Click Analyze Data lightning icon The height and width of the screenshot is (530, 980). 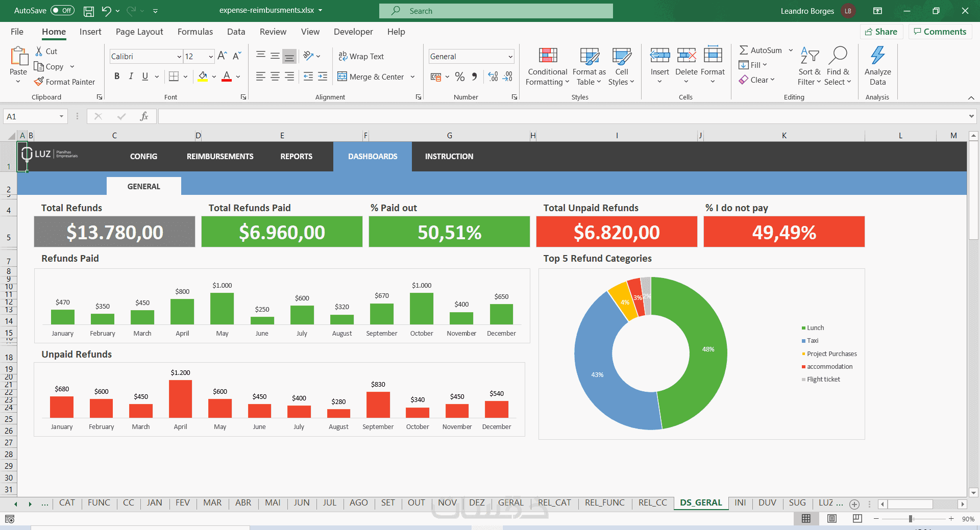[878, 55]
